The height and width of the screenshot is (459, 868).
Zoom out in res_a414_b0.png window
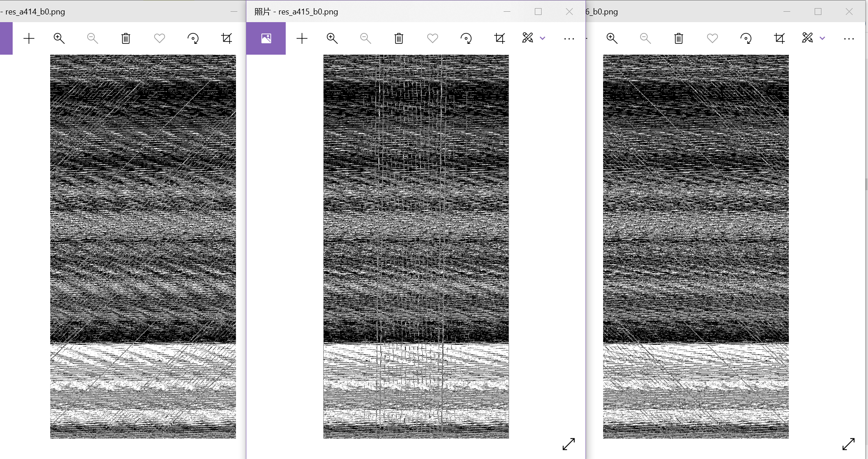(93, 38)
